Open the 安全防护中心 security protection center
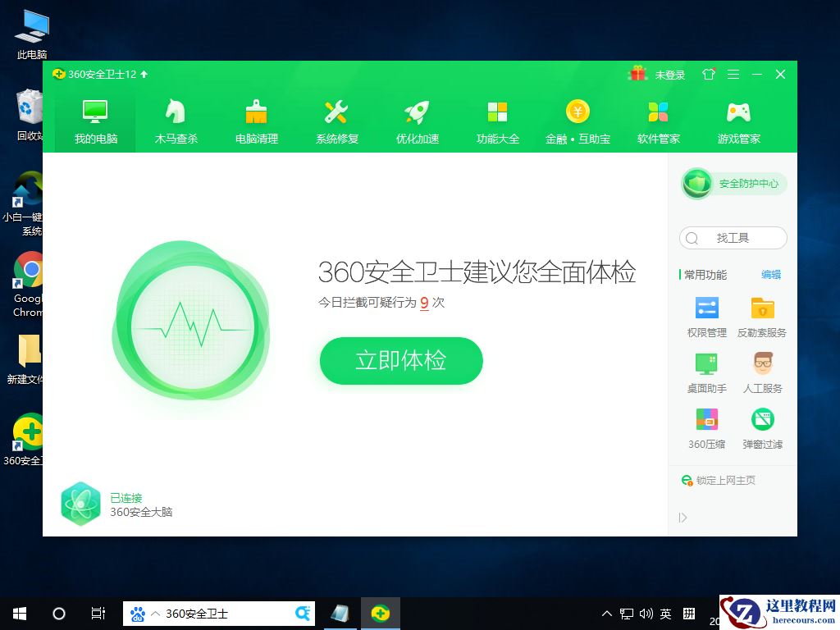This screenshot has height=630, width=840. tap(733, 184)
